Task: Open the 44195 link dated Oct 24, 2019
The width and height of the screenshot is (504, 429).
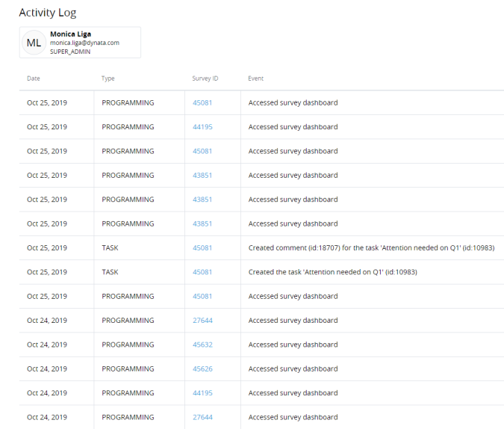Action: [x=202, y=393]
